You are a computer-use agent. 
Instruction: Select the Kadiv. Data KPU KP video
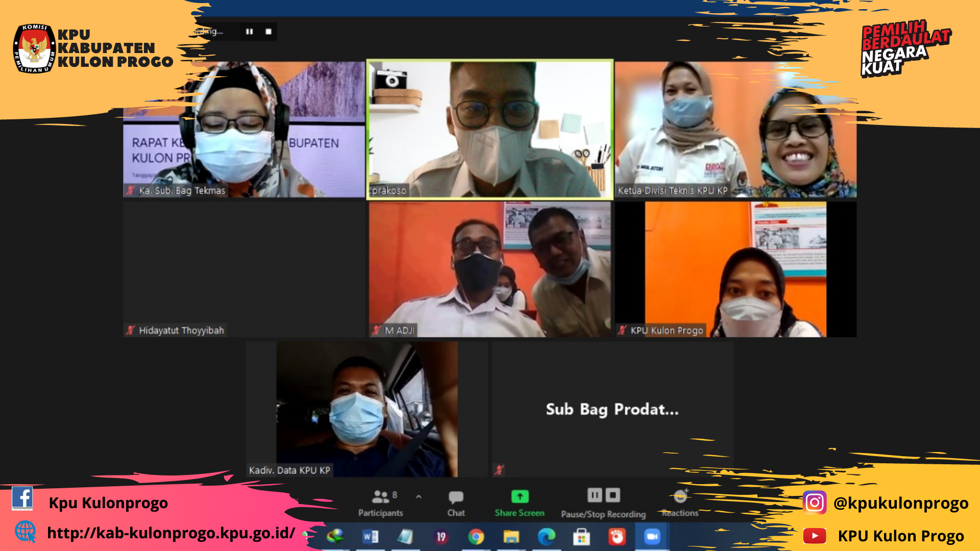[x=366, y=409]
